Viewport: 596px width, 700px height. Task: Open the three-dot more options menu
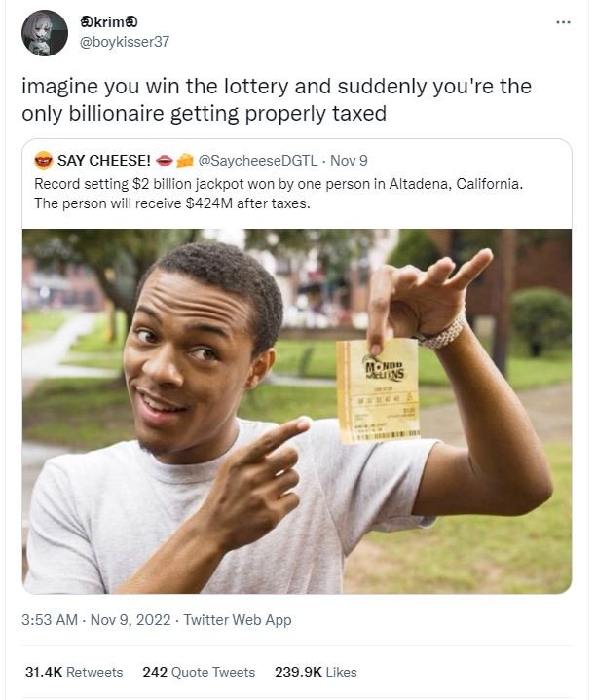tap(564, 21)
